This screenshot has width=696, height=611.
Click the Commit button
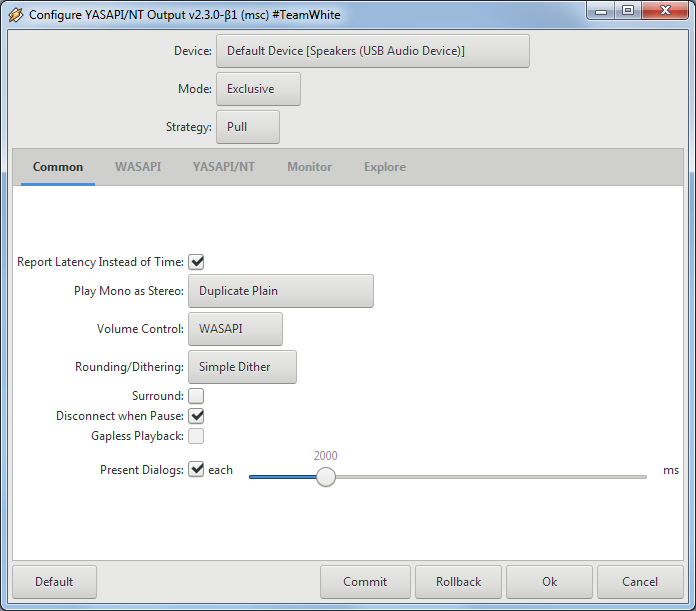tap(365, 582)
